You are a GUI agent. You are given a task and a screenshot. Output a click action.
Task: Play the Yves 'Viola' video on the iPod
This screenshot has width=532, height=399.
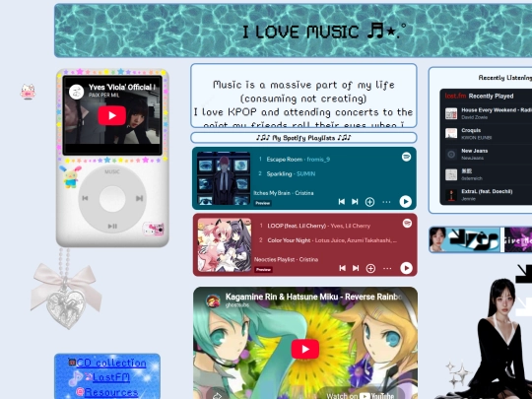[112, 115]
